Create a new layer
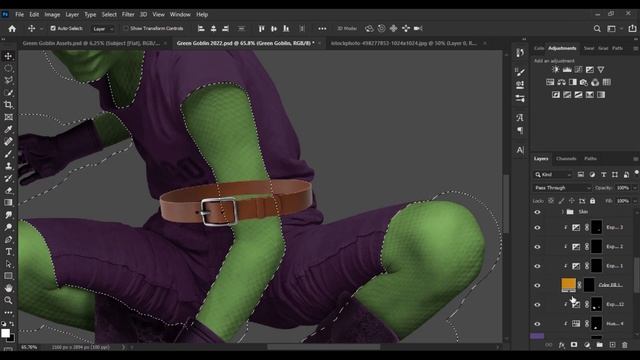Viewport: 640px width, 360px height. pyautogui.click(x=612, y=345)
